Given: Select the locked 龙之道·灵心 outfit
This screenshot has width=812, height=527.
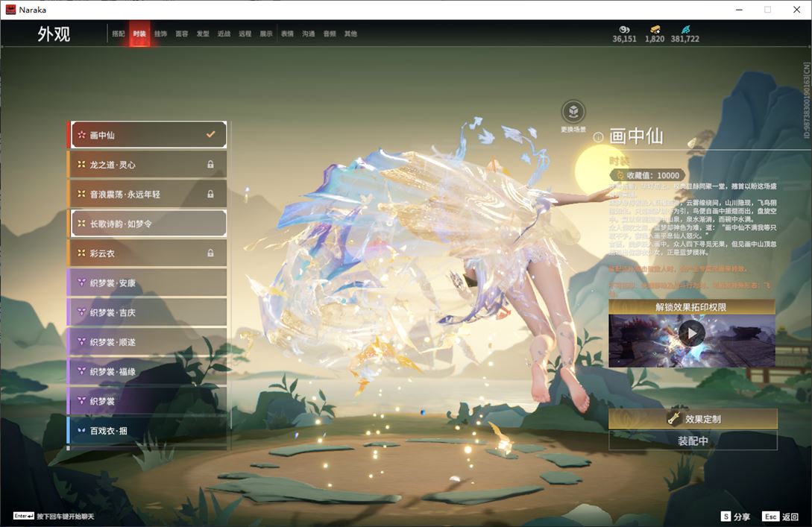Looking at the screenshot, I should (x=148, y=165).
